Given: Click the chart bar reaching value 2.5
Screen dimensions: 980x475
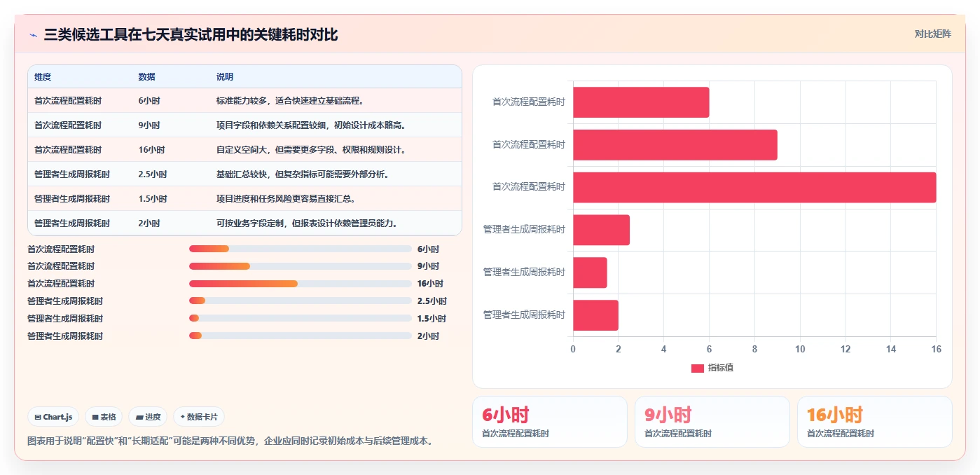Looking at the screenshot, I should [x=601, y=230].
